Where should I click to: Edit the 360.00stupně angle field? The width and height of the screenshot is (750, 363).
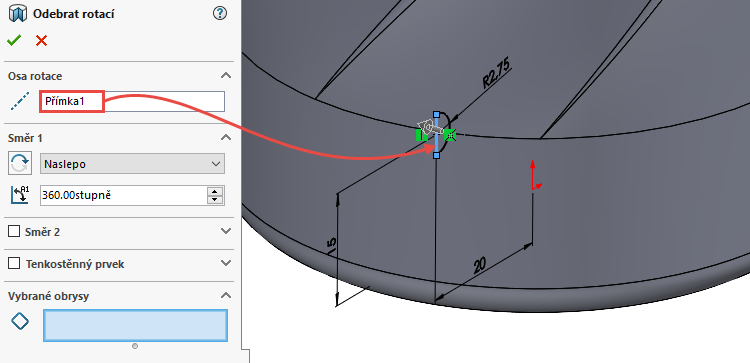point(123,195)
